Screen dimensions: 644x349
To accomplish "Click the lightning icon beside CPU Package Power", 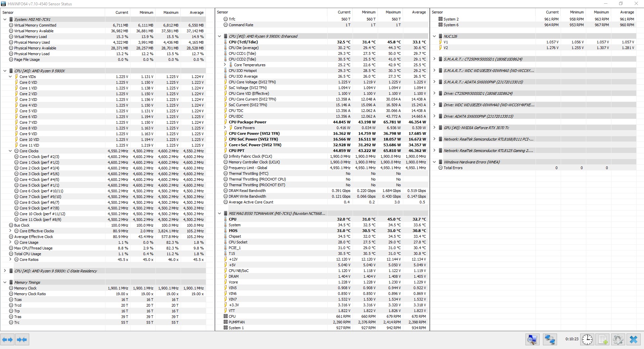I will 226,122.
